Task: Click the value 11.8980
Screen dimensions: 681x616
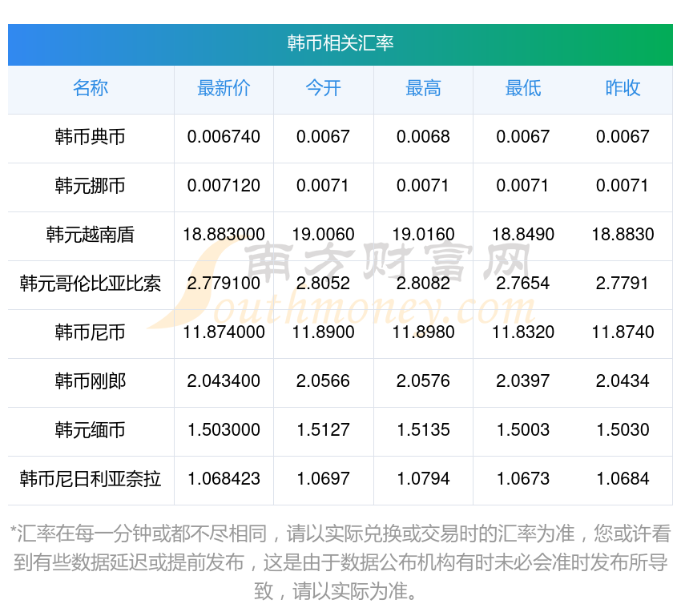Action: pos(423,332)
